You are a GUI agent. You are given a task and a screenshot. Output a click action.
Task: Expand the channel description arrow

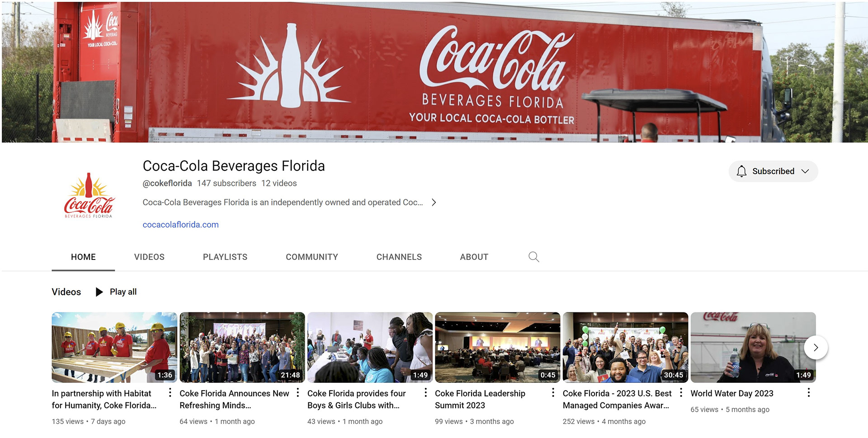(434, 203)
